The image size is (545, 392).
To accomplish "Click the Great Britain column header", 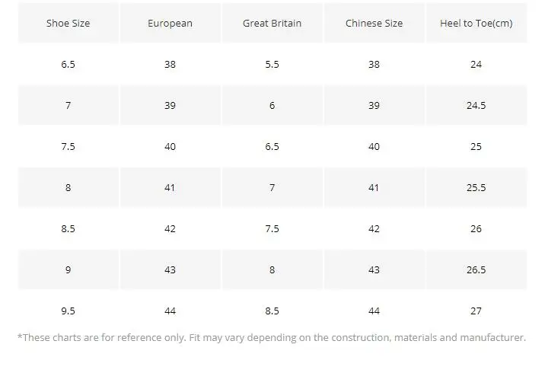I will point(272,24).
